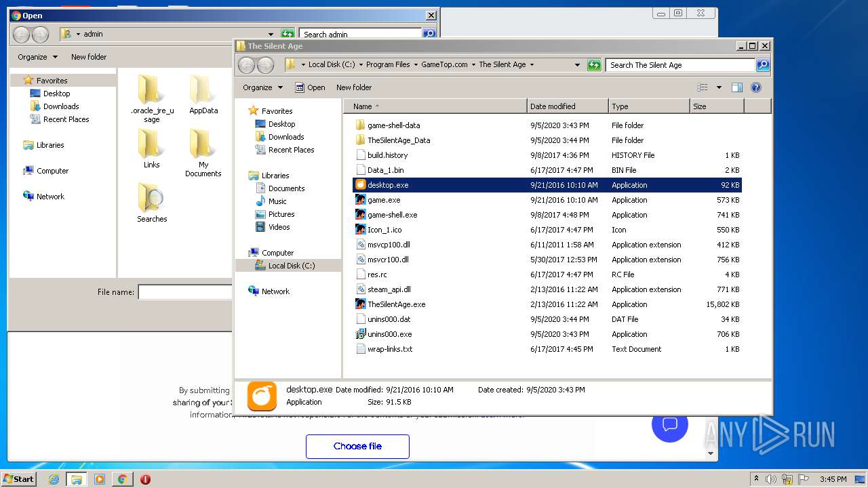Expand the address bar history dropdown in The Silent Age

click(x=577, y=65)
